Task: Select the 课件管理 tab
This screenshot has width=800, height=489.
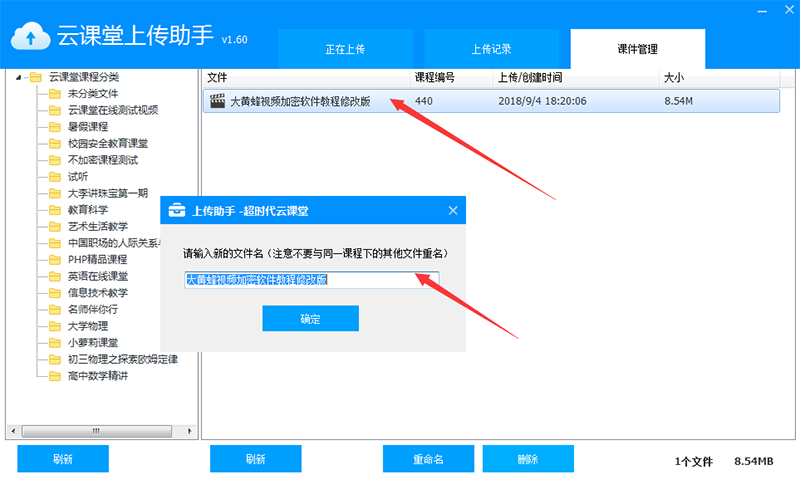Action: tap(638, 49)
